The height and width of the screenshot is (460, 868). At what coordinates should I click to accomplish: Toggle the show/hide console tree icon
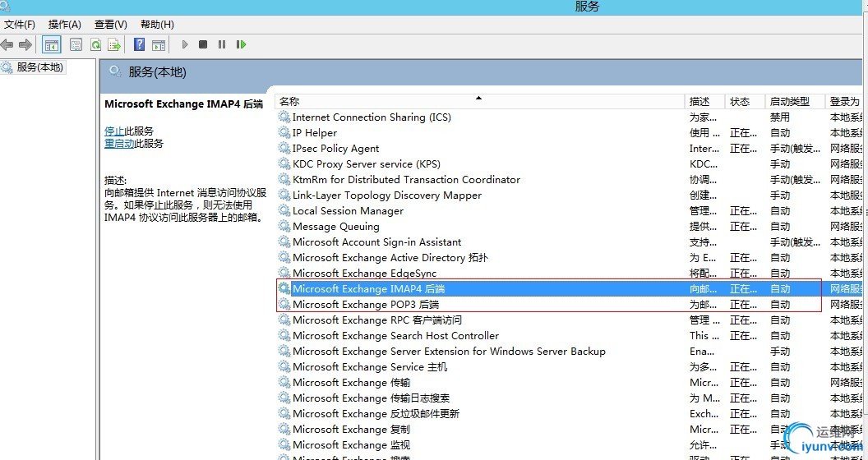[52, 45]
